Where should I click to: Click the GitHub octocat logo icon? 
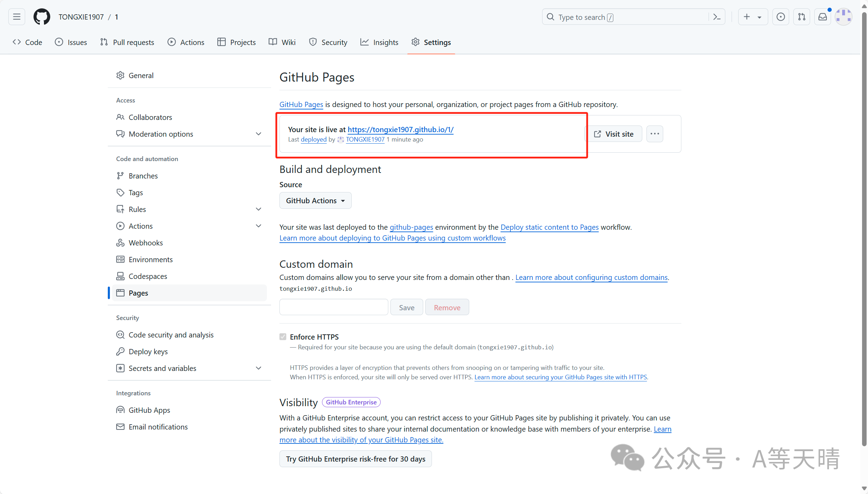click(40, 17)
